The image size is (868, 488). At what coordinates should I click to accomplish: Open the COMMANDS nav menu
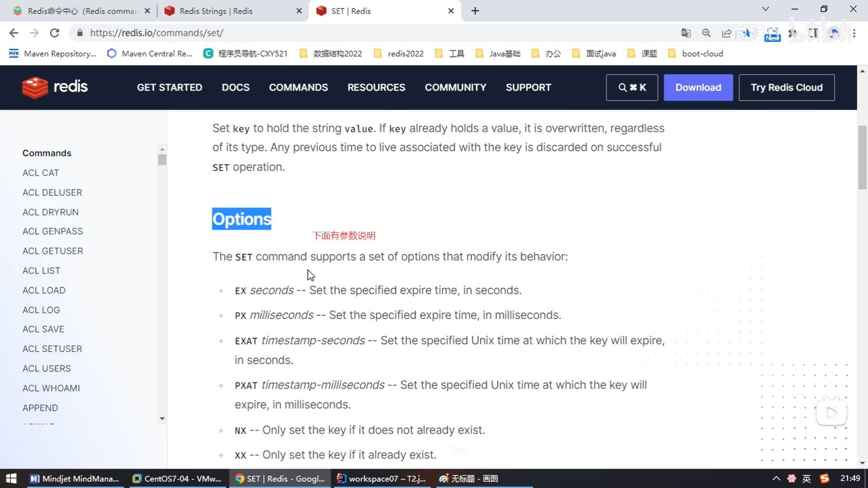pyautogui.click(x=298, y=87)
